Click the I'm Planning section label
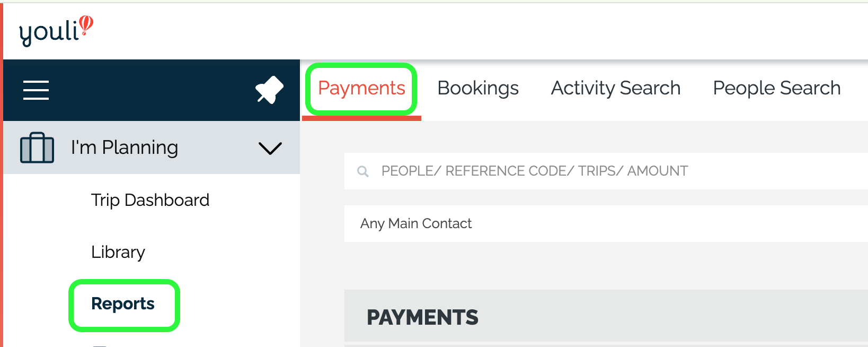The width and height of the screenshot is (868, 347). 125,148
